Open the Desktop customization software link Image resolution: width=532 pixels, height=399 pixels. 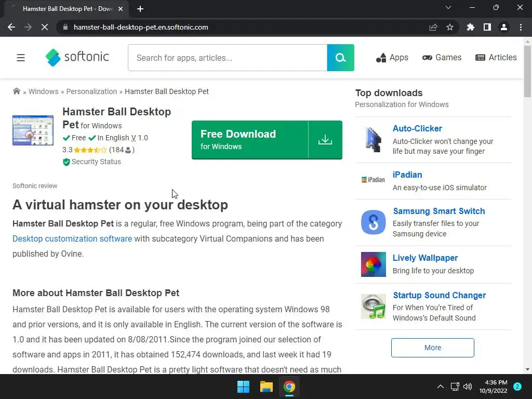point(72,238)
